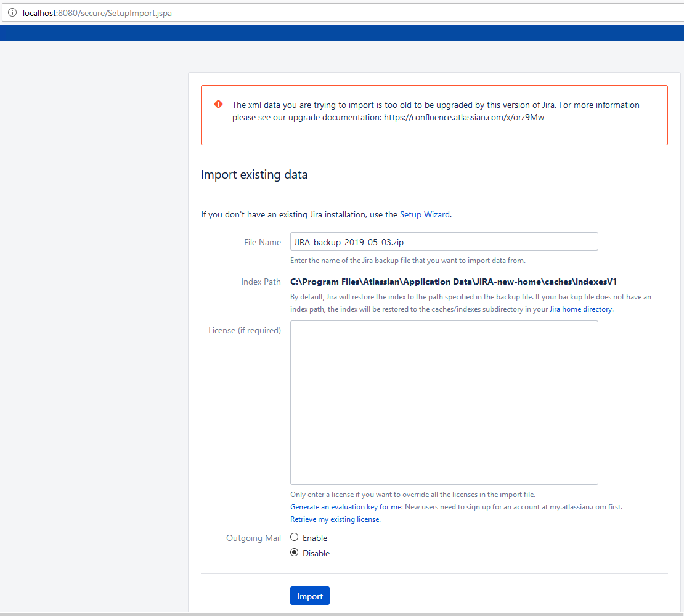
Task: Select the browser address bar URL
Action: coord(97,13)
